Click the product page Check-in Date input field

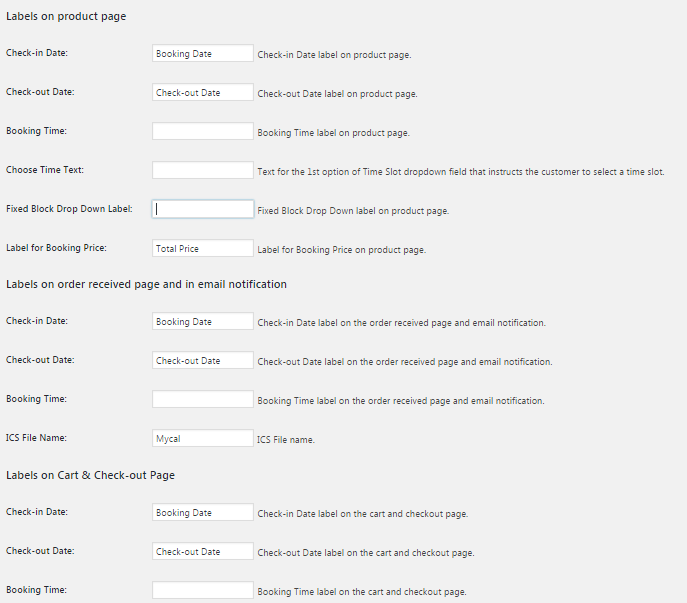[203, 53]
